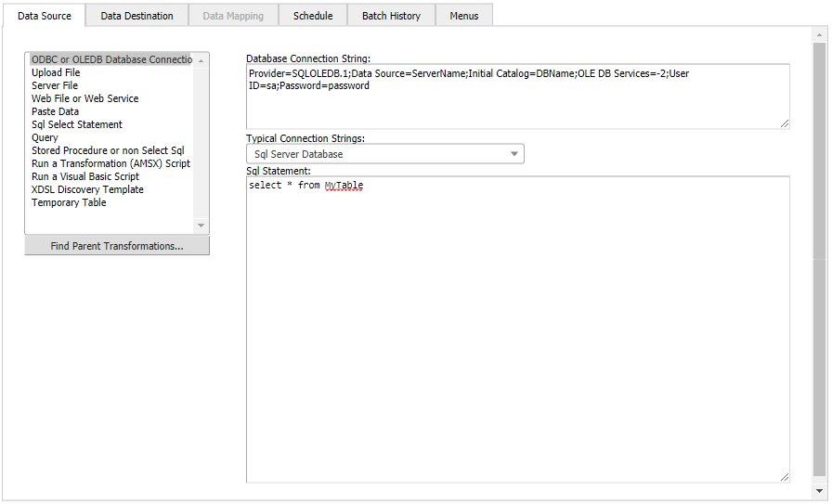Click the page vertical scrollbar thumb
The width and height of the screenshot is (832, 504).
tap(819, 260)
